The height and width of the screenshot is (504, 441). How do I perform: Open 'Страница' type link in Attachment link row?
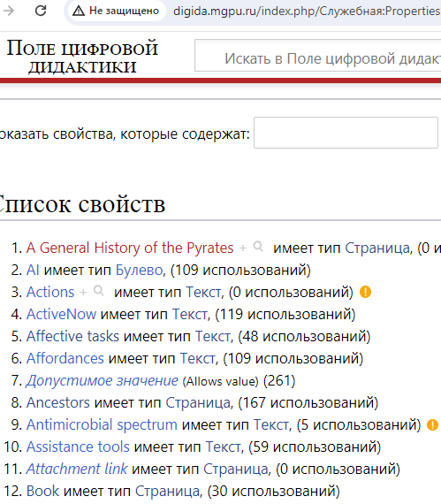[236, 469]
